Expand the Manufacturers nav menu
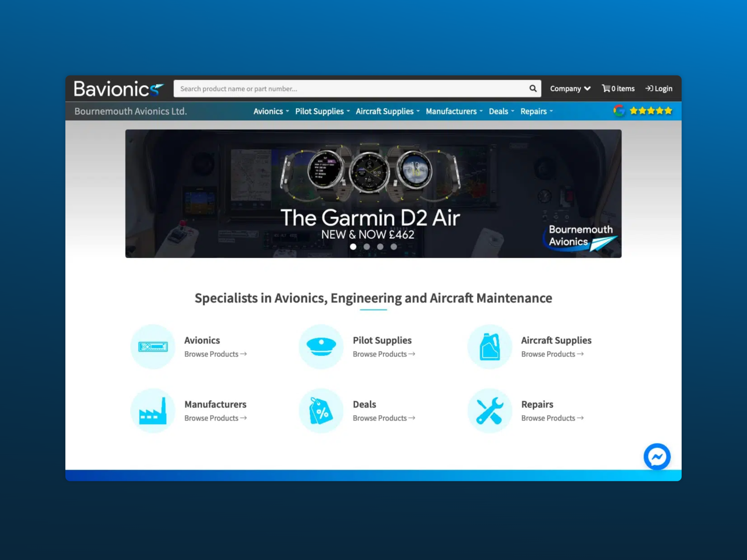 tap(454, 111)
